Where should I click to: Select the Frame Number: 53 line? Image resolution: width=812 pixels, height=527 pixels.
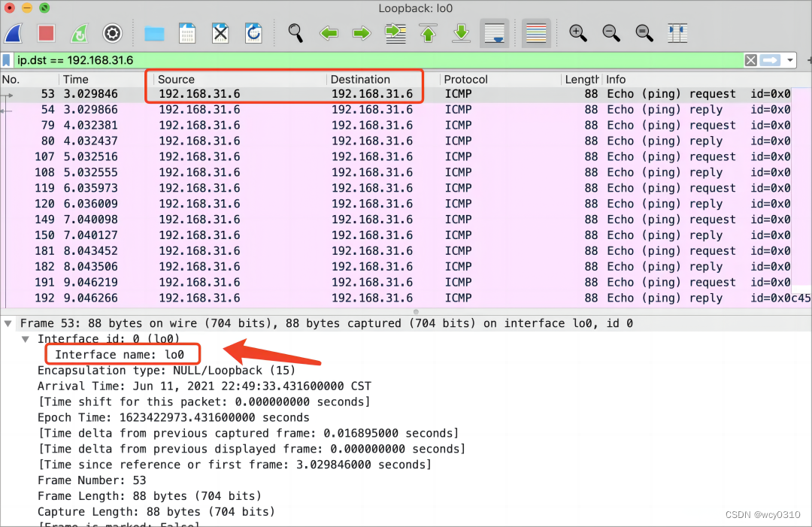(x=92, y=480)
